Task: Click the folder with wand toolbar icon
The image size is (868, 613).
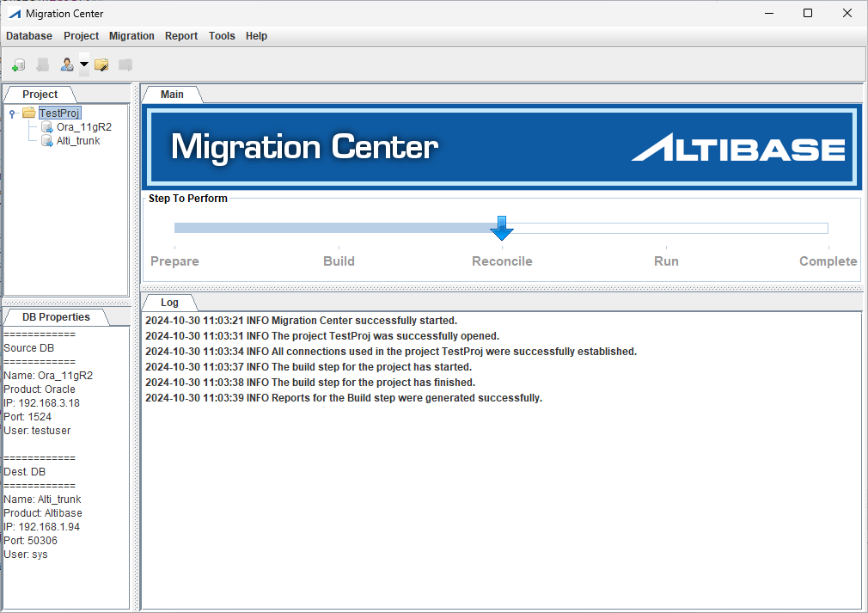Action: click(101, 64)
